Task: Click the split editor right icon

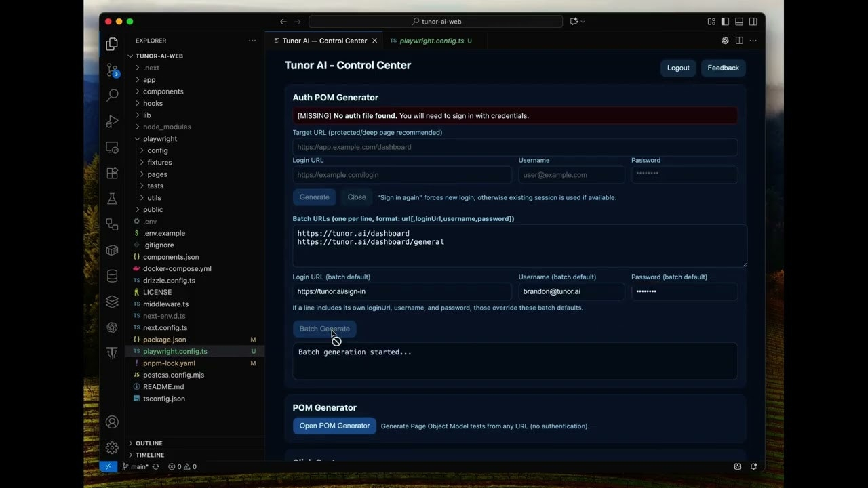Action: (x=739, y=41)
